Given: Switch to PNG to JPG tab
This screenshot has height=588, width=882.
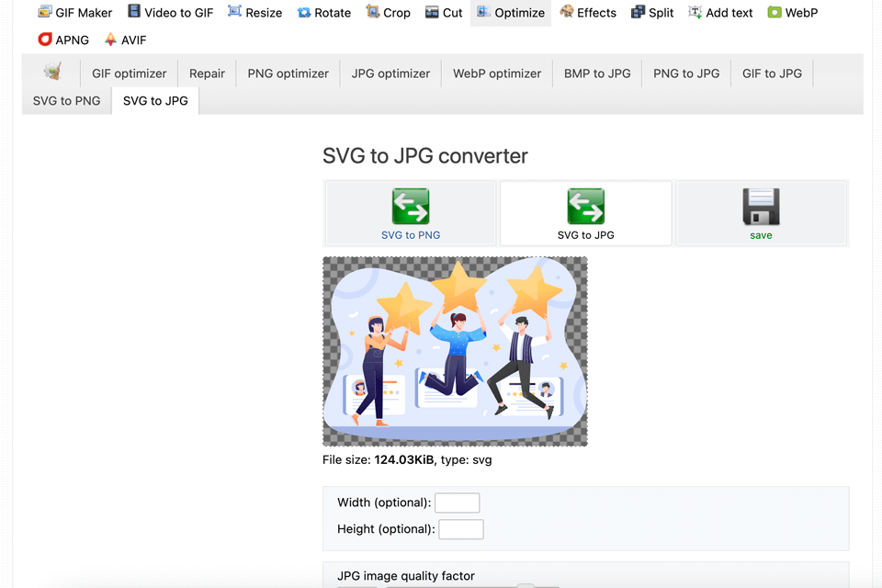Looking at the screenshot, I should pyautogui.click(x=686, y=73).
